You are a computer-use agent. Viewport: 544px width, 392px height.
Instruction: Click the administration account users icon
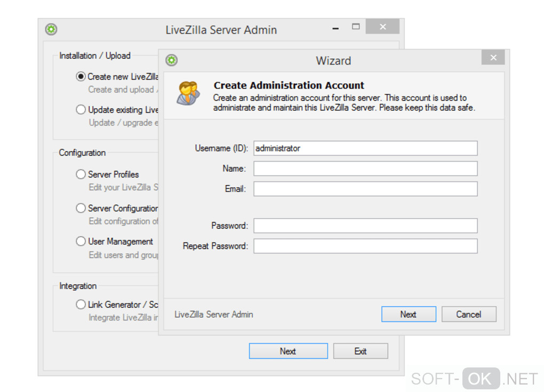[x=188, y=93]
